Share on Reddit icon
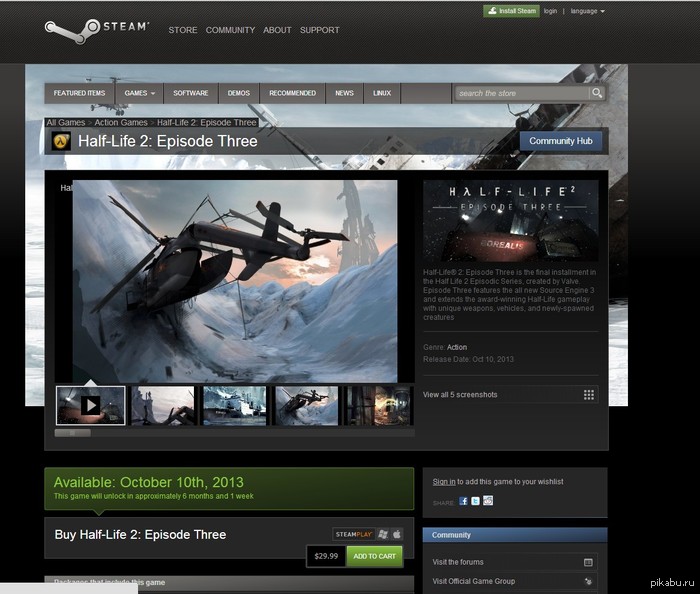This screenshot has height=594, width=700. point(488,501)
